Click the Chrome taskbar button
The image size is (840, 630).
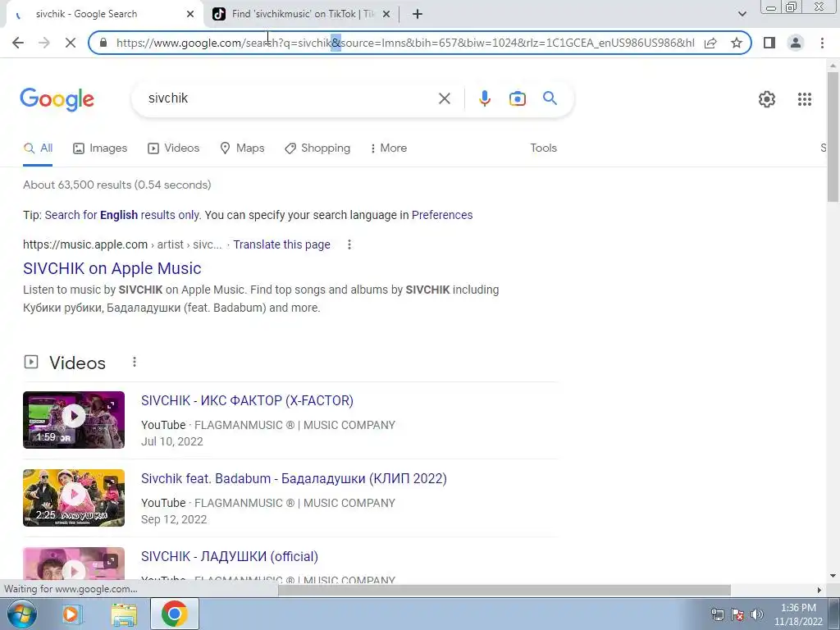coord(174,614)
